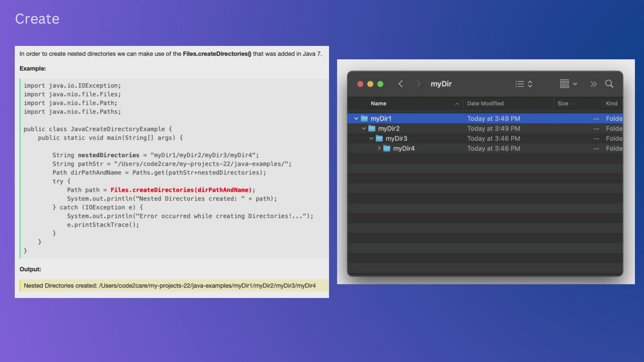Click the 'Example:' label
Image resolution: width=644 pixels, height=362 pixels.
(33, 68)
